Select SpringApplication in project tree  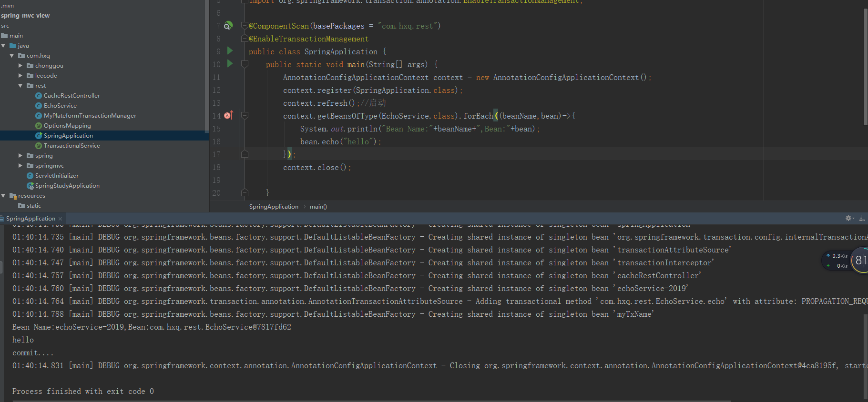click(x=68, y=136)
